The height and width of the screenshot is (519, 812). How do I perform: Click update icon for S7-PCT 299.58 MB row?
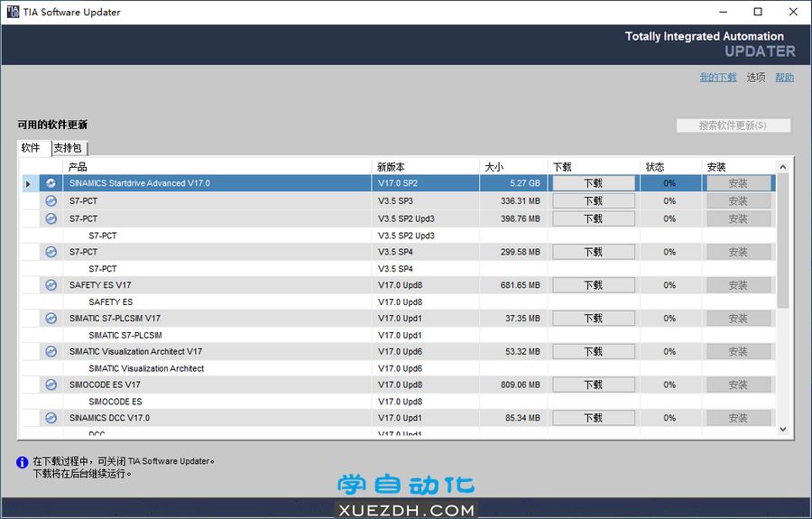(51, 252)
